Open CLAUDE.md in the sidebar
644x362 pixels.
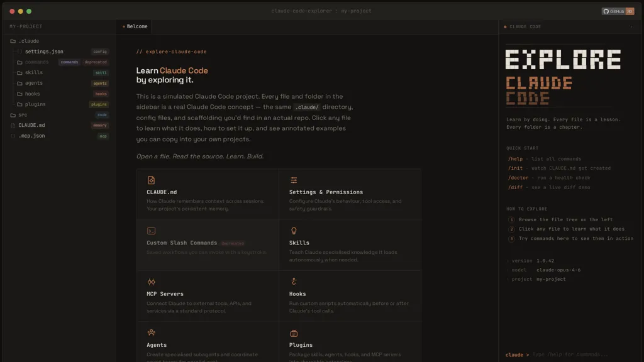pos(31,125)
